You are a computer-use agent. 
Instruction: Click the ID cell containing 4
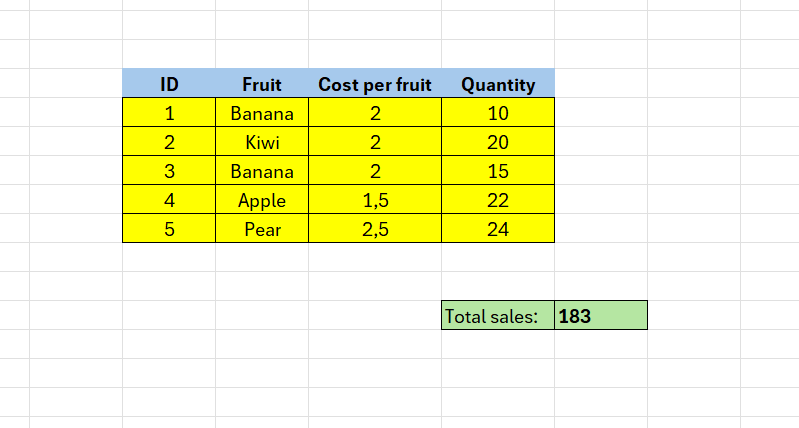(169, 200)
